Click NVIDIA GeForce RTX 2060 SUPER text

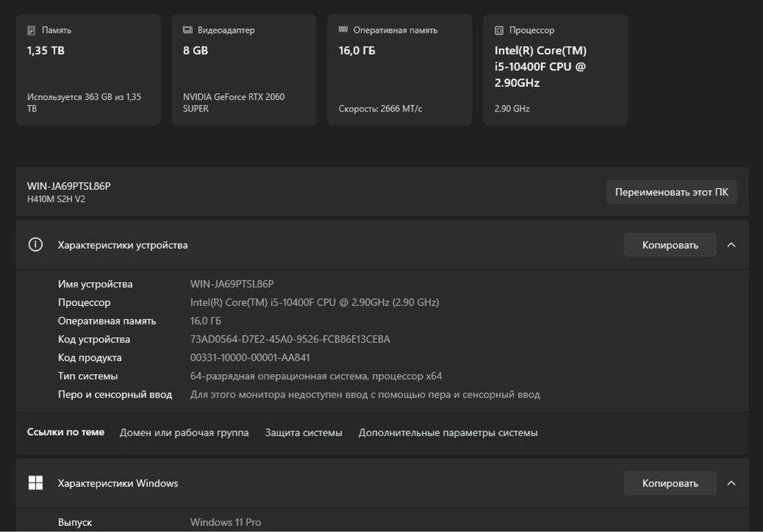[x=233, y=103]
